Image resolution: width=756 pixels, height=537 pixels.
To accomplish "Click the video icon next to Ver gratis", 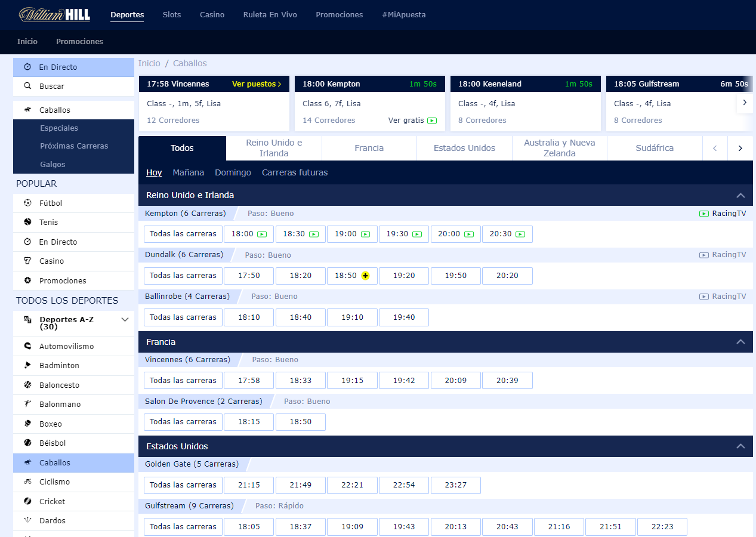I will [x=432, y=121].
